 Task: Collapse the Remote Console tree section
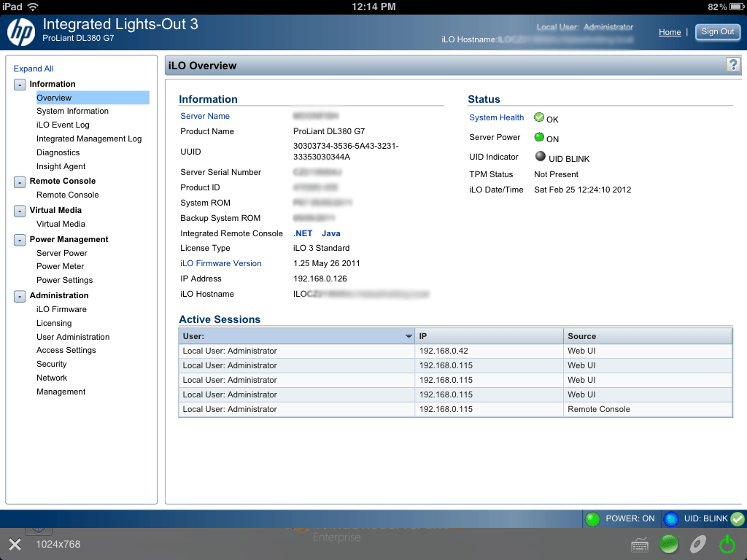(20, 182)
